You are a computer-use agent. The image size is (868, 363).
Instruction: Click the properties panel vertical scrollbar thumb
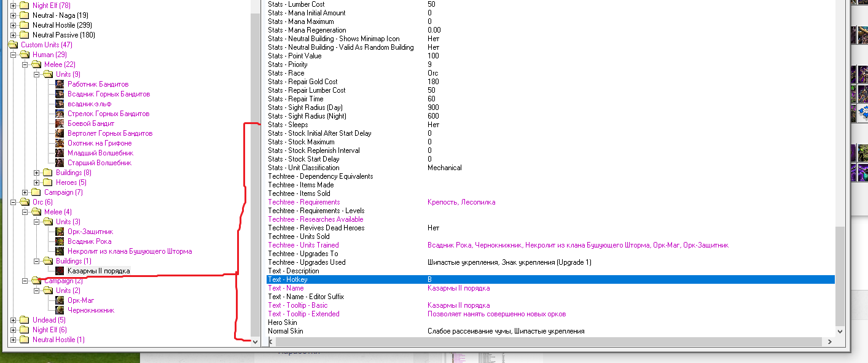click(x=840, y=275)
